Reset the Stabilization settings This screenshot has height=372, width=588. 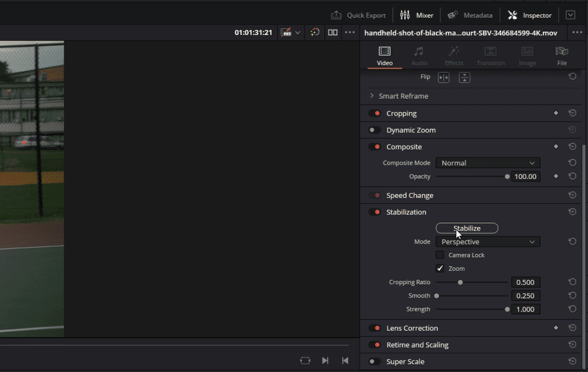572,212
